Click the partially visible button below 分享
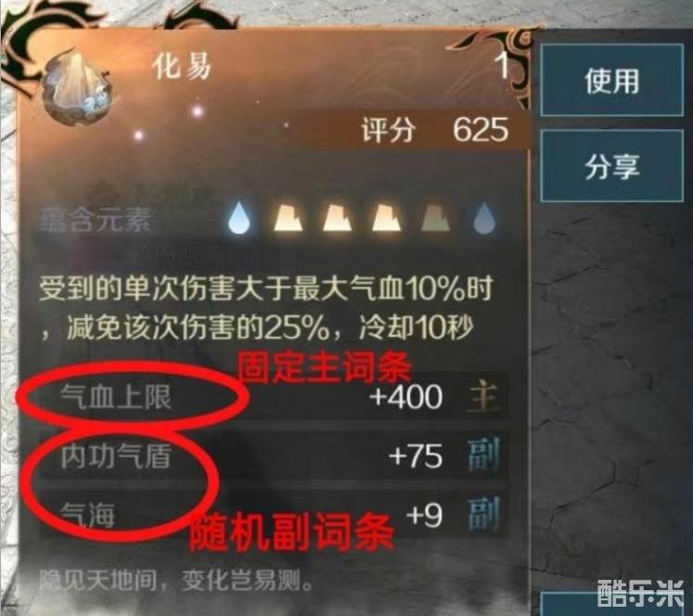The height and width of the screenshot is (616, 693). (x=611, y=604)
